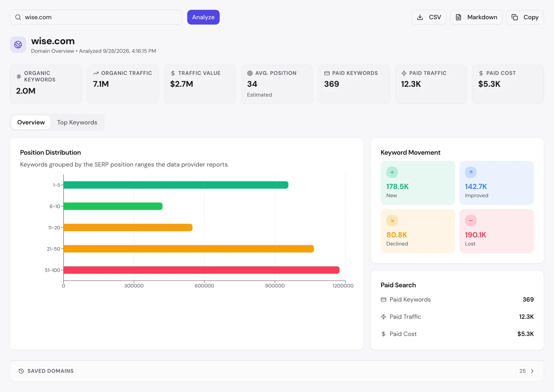
Task: Focus the domain search input field
Action: 96,17
